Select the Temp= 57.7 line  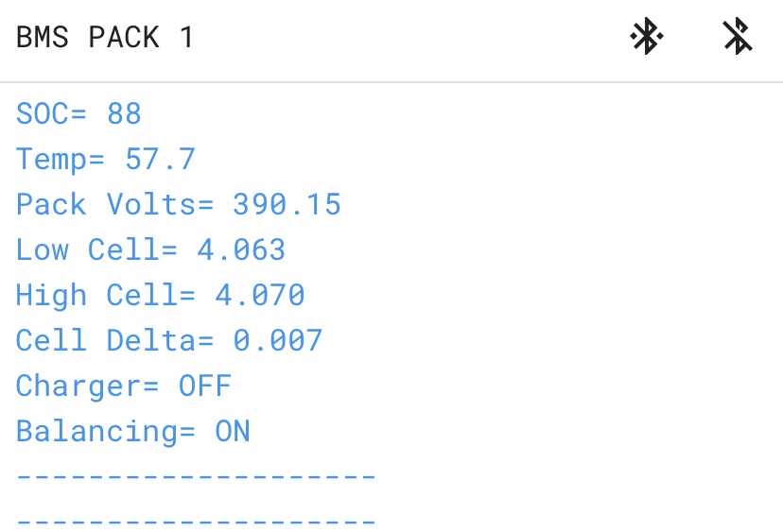pyautogui.click(x=105, y=159)
